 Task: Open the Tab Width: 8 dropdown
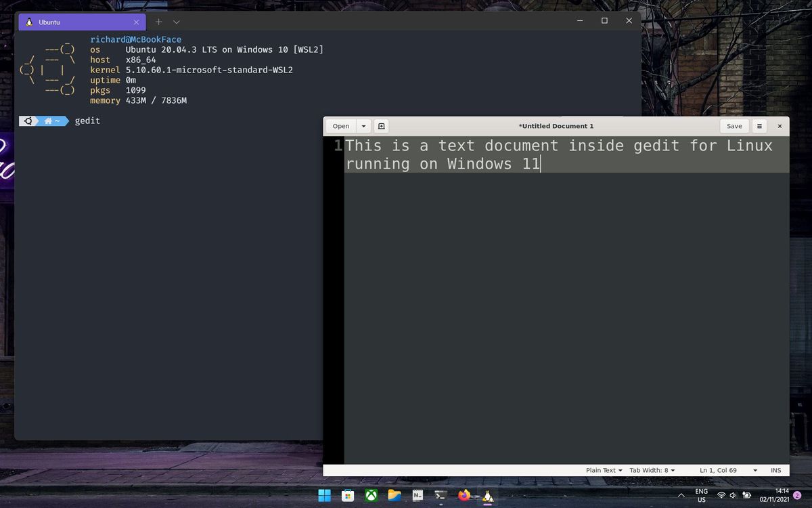pos(652,469)
